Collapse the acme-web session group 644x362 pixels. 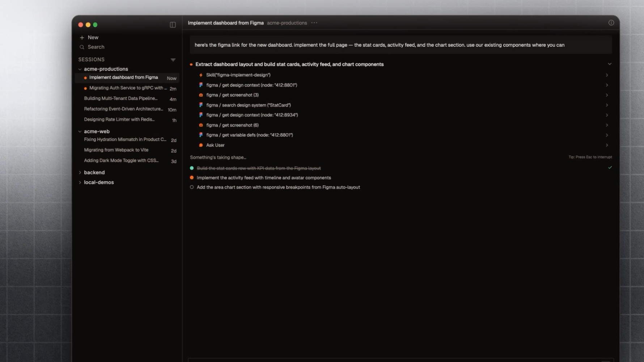pos(80,131)
